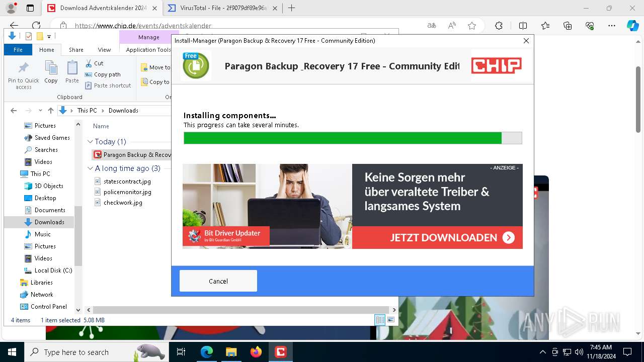Open the File tab in File Explorer
644x362 pixels.
pos(18,50)
